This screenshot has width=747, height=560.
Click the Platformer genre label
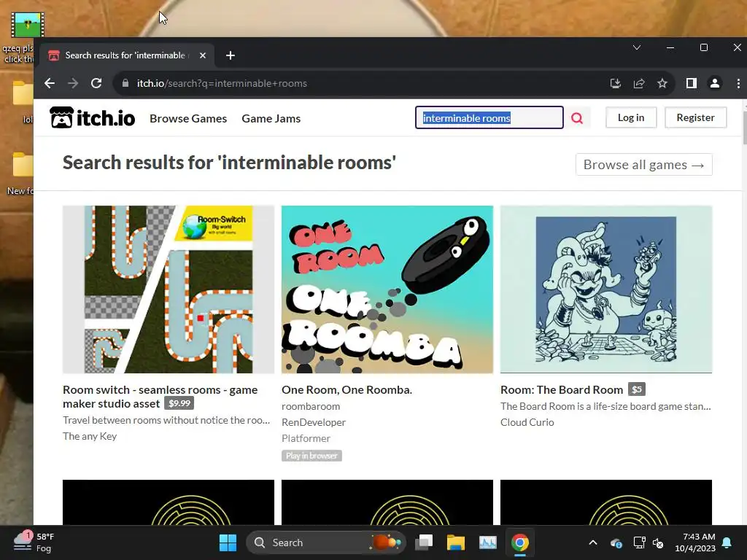click(306, 438)
